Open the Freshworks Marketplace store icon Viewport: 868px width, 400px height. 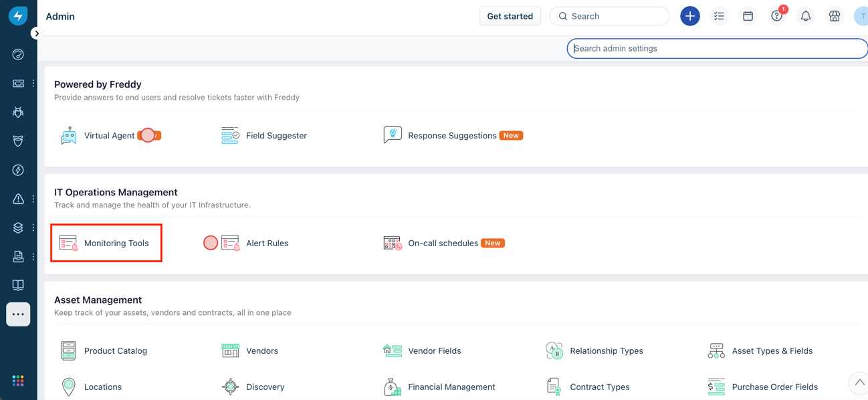coord(834,15)
